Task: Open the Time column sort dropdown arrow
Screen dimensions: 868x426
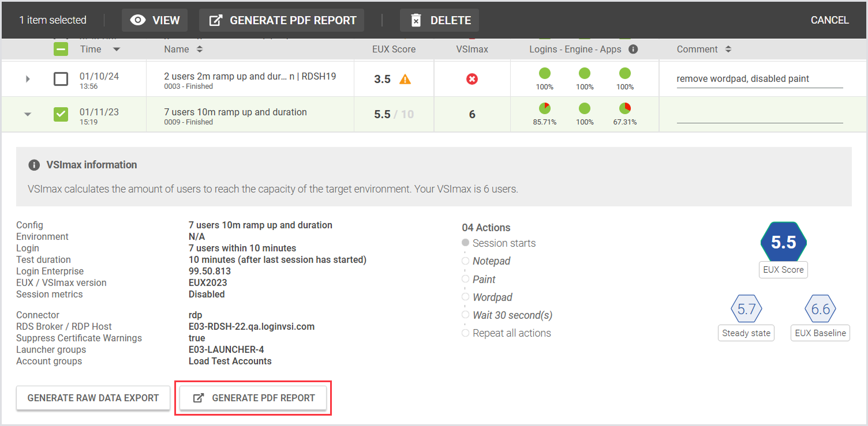Action: click(117, 50)
